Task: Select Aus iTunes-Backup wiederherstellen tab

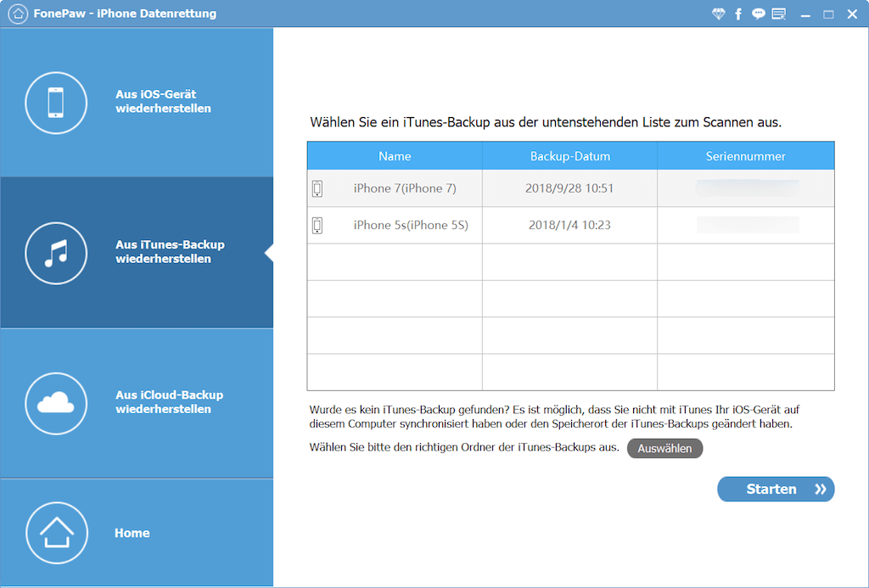Action: tap(137, 253)
